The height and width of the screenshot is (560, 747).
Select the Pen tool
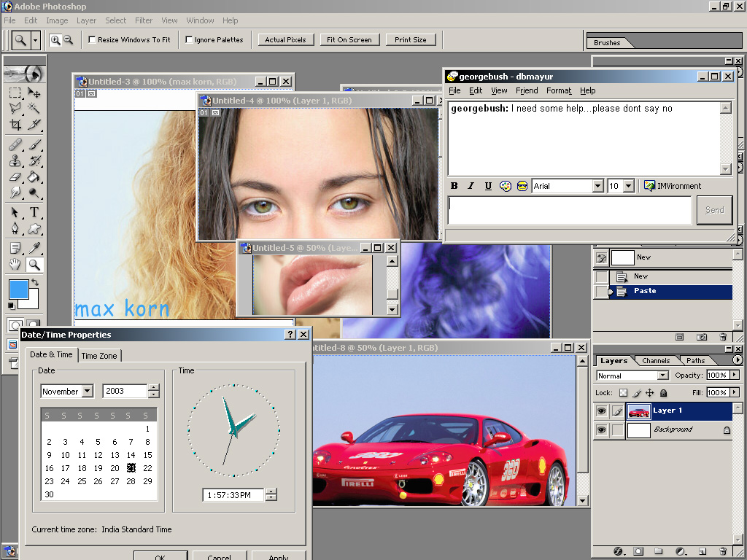point(15,228)
